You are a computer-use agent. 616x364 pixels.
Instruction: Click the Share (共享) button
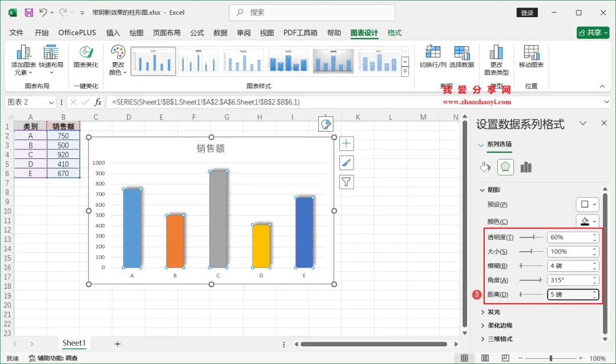[x=593, y=32]
